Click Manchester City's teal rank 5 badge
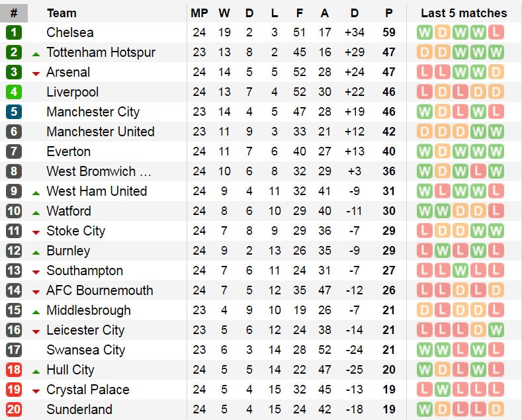The image size is (522, 420). tap(14, 112)
